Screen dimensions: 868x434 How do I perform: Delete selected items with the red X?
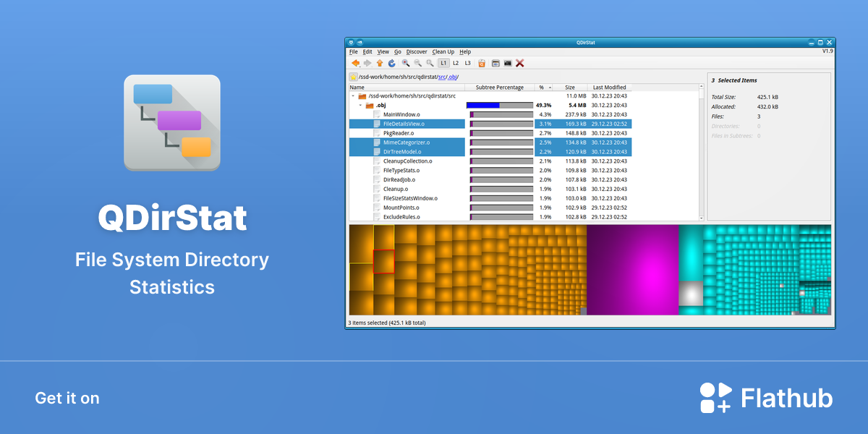(519, 63)
